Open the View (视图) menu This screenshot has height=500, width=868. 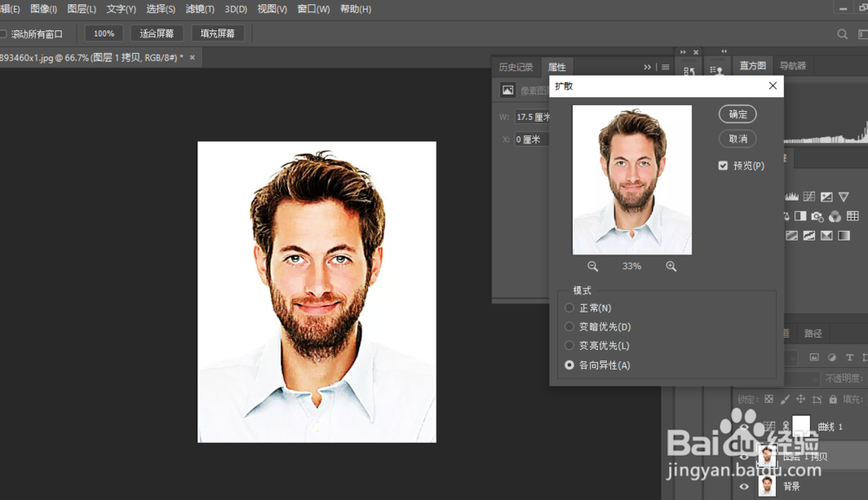[272, 9]
